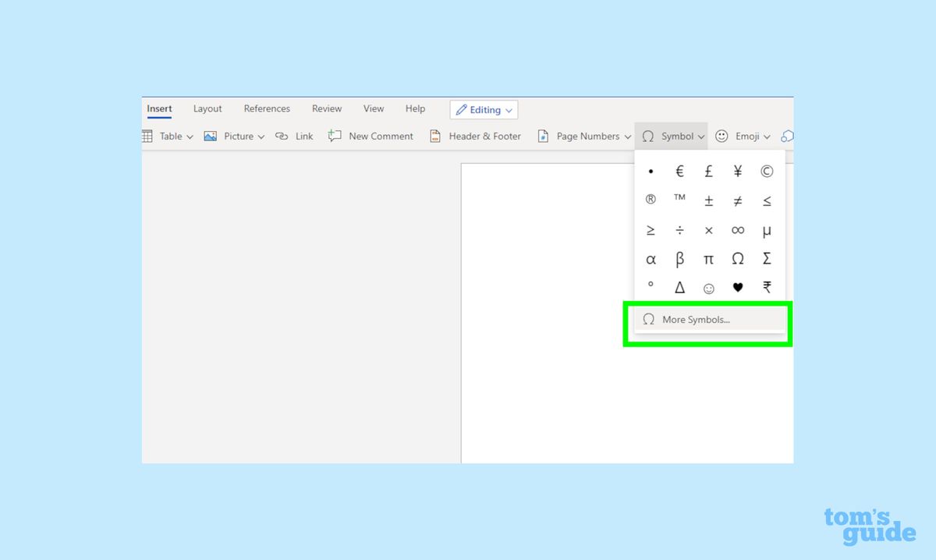Image resolution: width=936 pixels, height=560 pixels.
Task: Open the Editing mode dropdown
Action: click(x=484, y=109)
